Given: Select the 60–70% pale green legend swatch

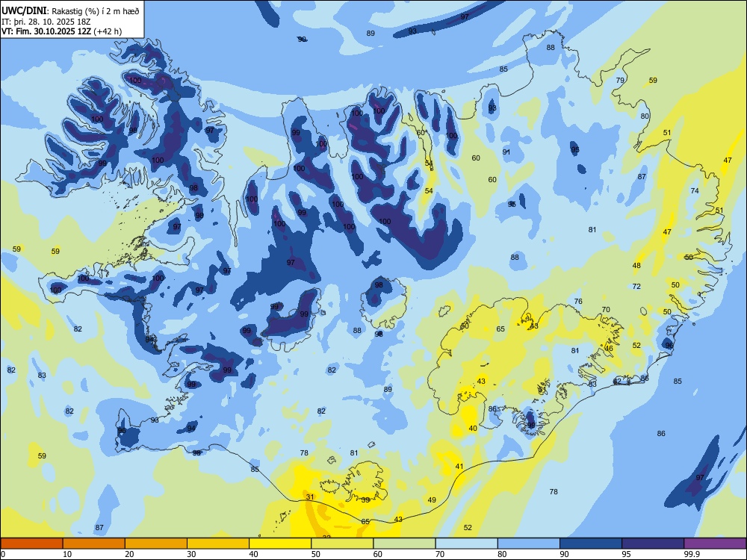Looking at the screenshot, I should (x=404, y=544).
